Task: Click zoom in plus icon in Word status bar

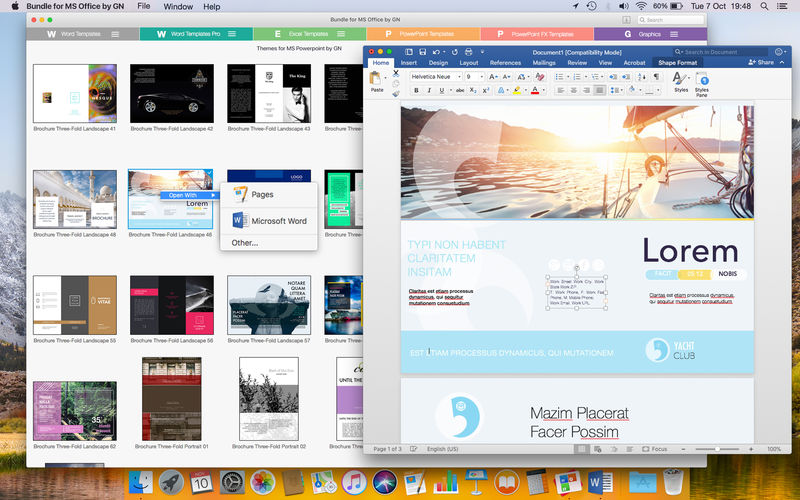Action: [751, 449]
